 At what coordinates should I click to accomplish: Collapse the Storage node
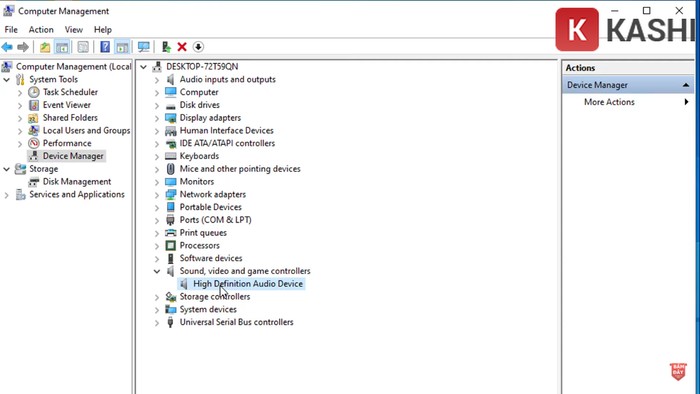point(7,169)
